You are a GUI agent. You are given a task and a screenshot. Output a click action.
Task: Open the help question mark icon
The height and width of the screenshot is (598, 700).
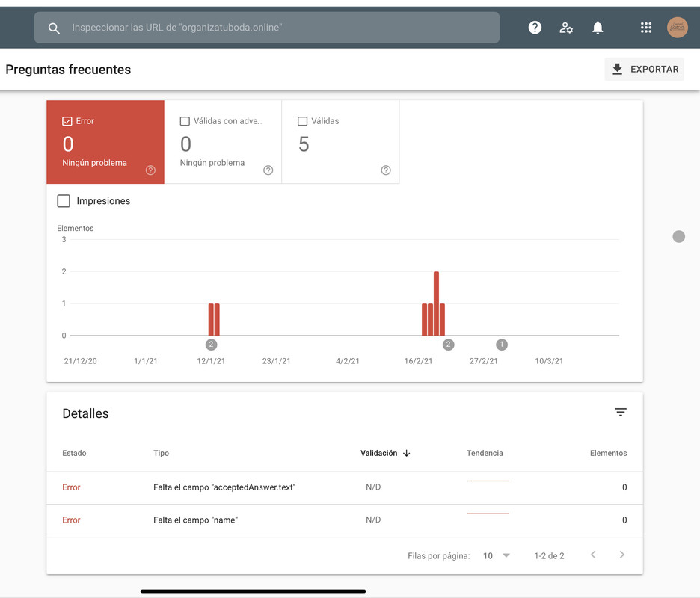[x=535, y=28]
